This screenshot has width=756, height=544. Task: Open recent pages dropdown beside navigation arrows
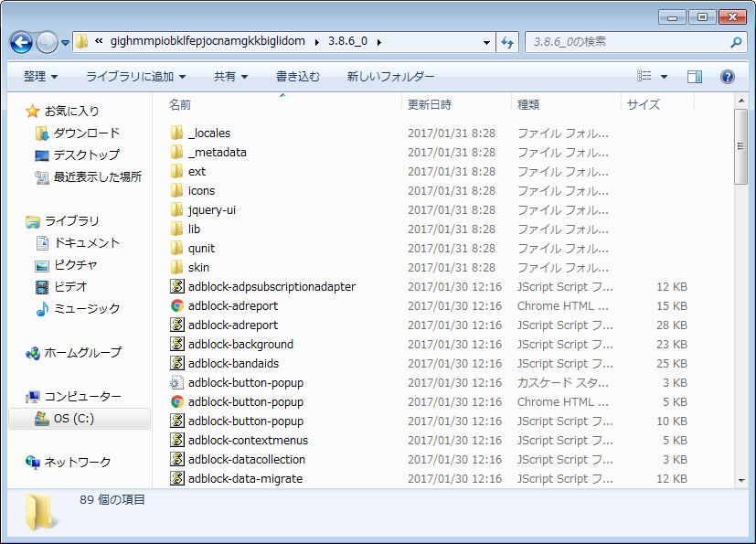(x=65, y=43)
